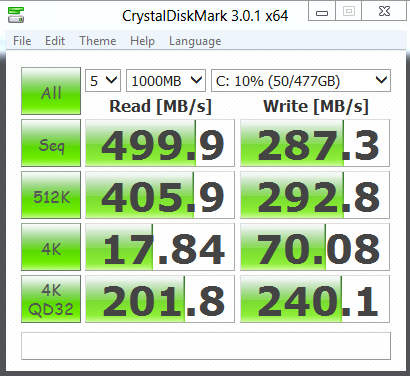The height and width of the screenshot is (376, 410).
Task: Open the drive selection dropdown C: 10%
Action: (301, 80)
